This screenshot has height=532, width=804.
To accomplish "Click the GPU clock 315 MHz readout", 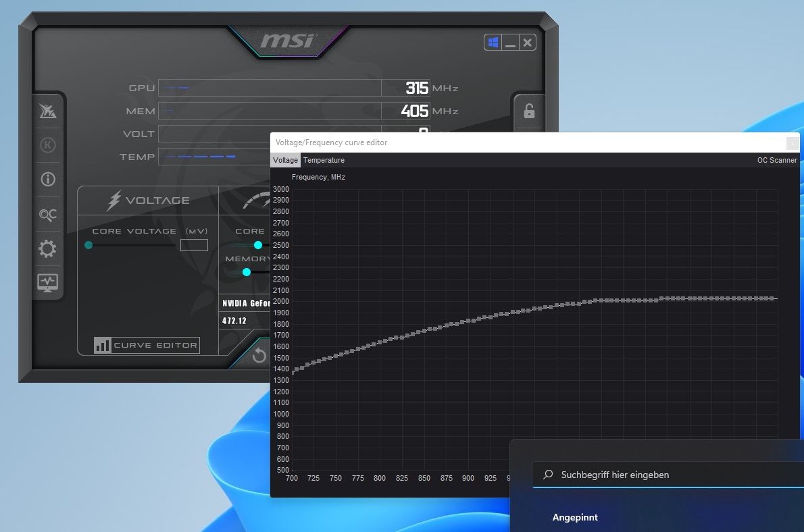I will click(417, 88).
